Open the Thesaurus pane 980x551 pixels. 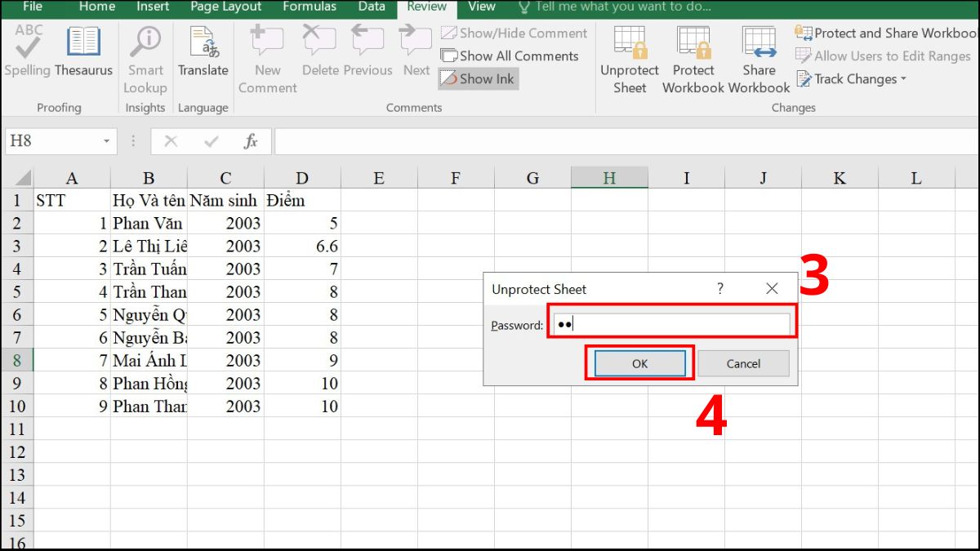click(82, 49)
